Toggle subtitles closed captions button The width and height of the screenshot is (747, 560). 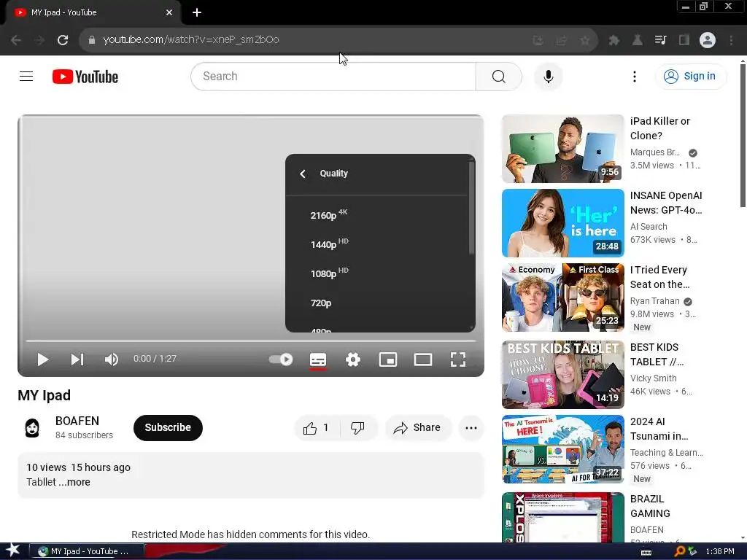coord(318,359)
